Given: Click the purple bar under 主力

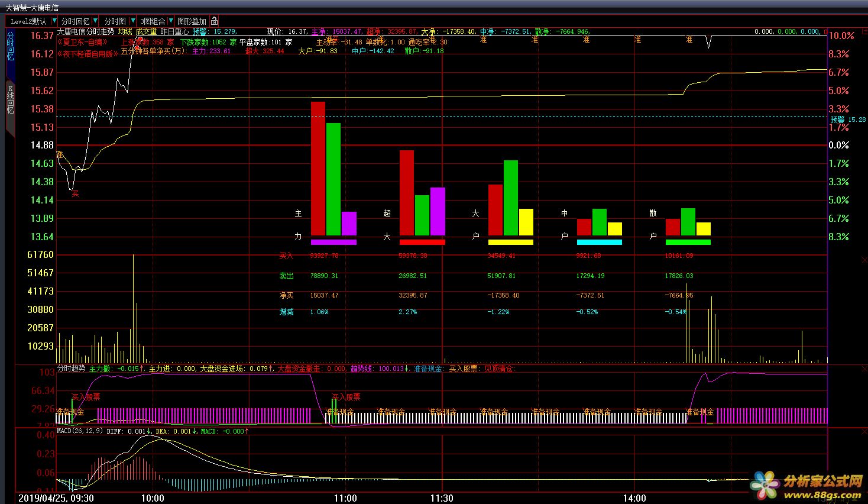Looking at the screenshot, I should pos(333,242).
